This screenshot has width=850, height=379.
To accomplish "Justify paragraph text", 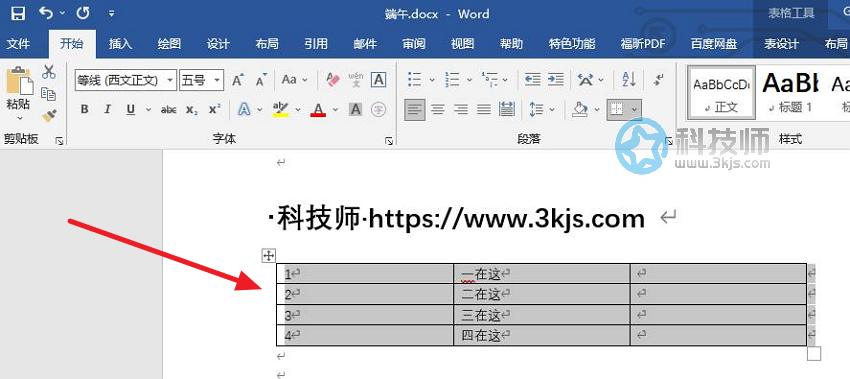I will [x=484, y=110].
